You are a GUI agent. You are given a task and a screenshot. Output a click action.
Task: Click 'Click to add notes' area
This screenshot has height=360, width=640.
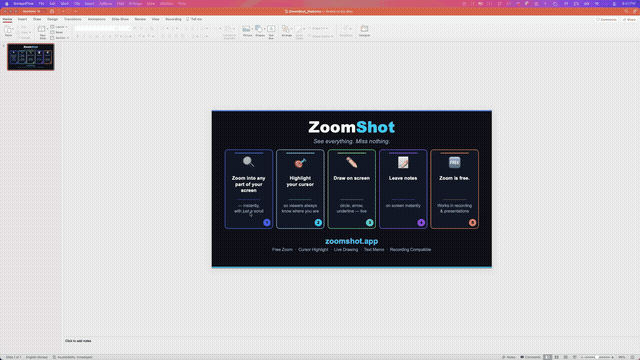[x=78, y=341]
